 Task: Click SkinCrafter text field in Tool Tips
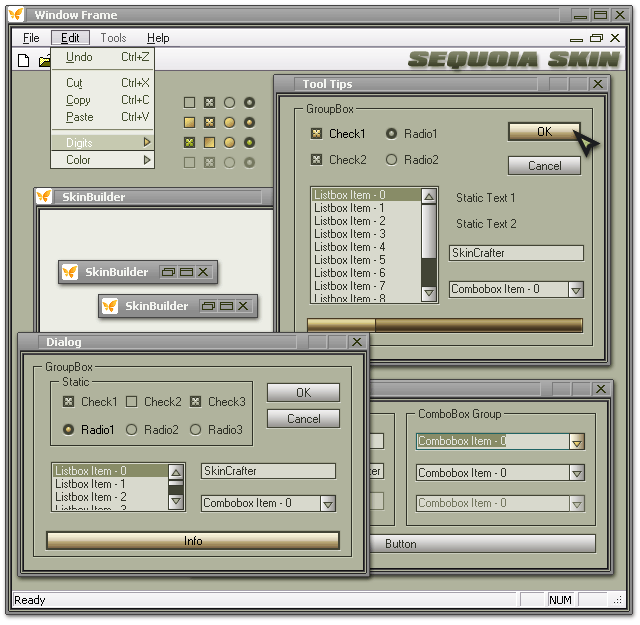[x=516, y=253]
